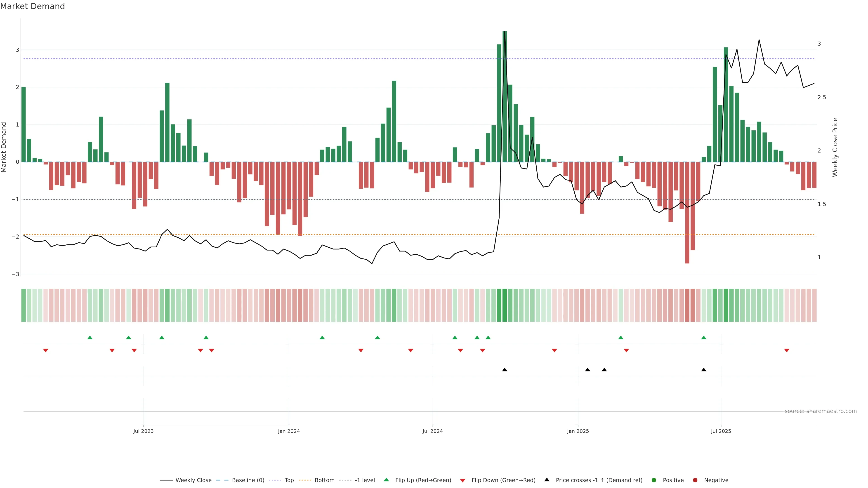Click the Weekly Close Price axis title
The height and width of the screenshot is (488, 868).
(835, 147)
